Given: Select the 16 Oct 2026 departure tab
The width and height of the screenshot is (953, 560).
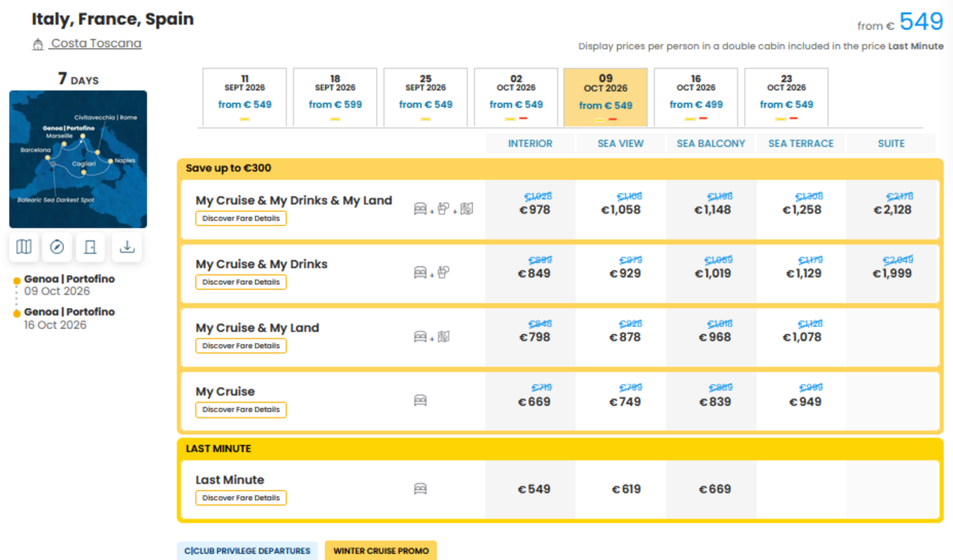Looking at the screenshot, I should [x=696, y=97].
